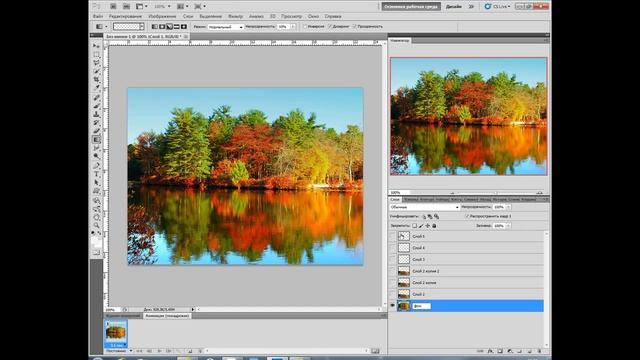The image size is (640, 360).
Task: Hide the Фон layer eye icon
Action: [393, 306]
